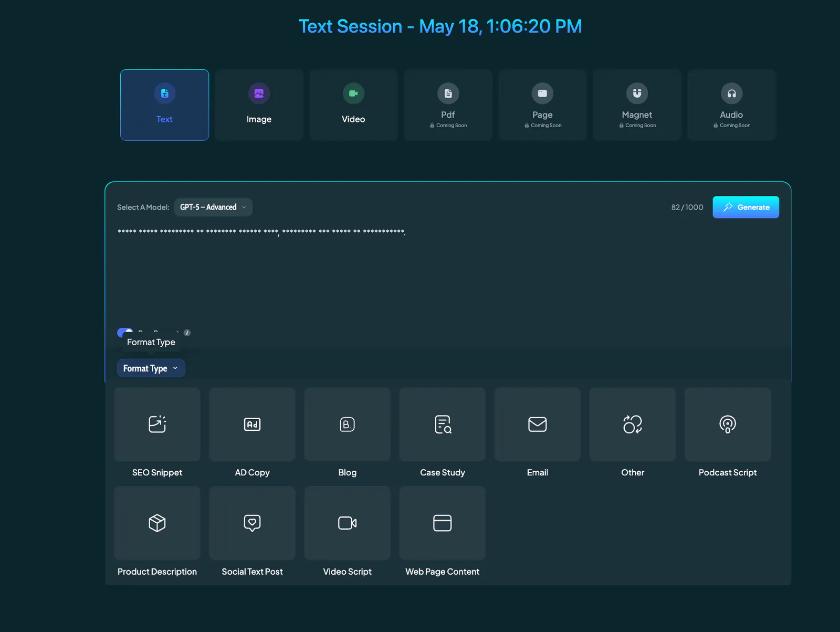This screenshot has height=632, width=840.
Task: Expand the Format Type dropdown
Action: pos(151,368)
